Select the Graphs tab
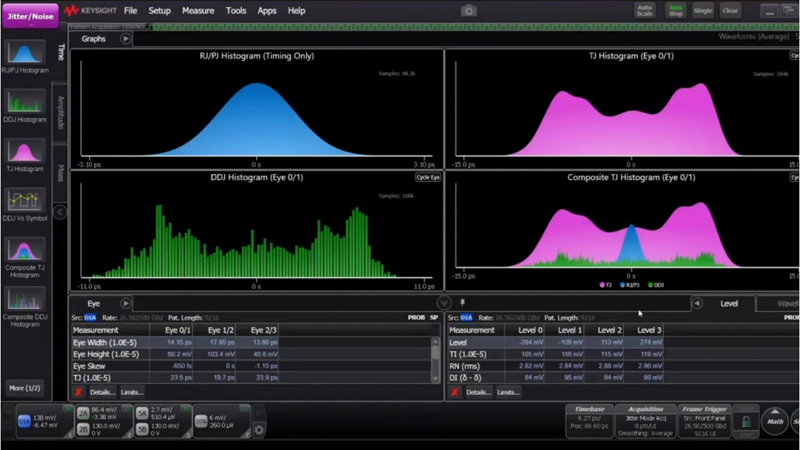 pyautogui.click(x=94, y=39)
